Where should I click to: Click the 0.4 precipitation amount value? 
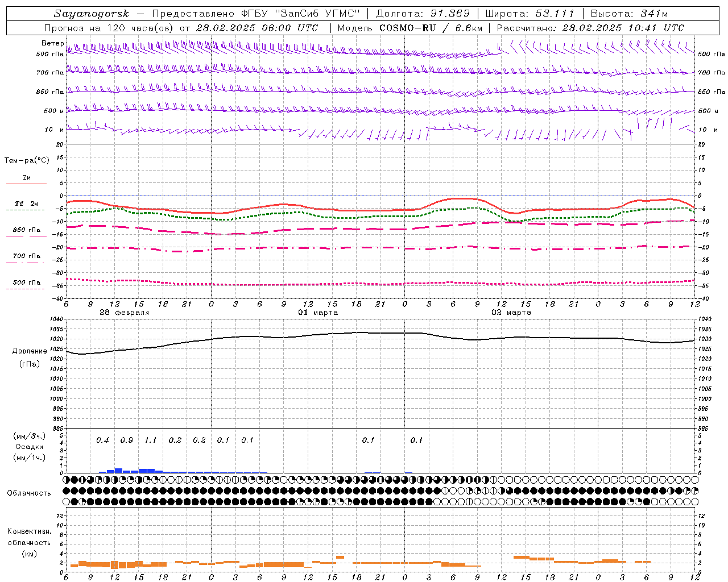[102, 440]
